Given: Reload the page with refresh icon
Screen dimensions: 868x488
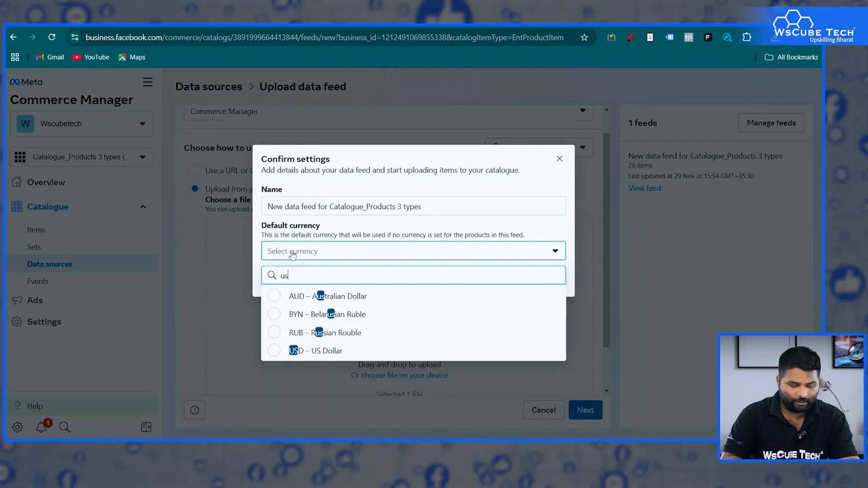Looking at the screenshot, I should pyautogui.click(x=52, y=38).
